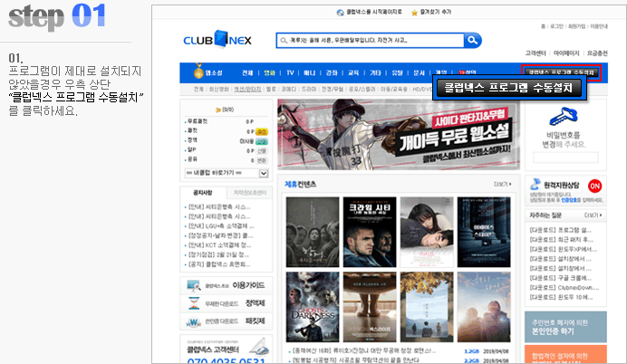Viewport: 627px width, 364px height.
Task: Select the 유틸 category menu
Action: (x=397, y=72)
